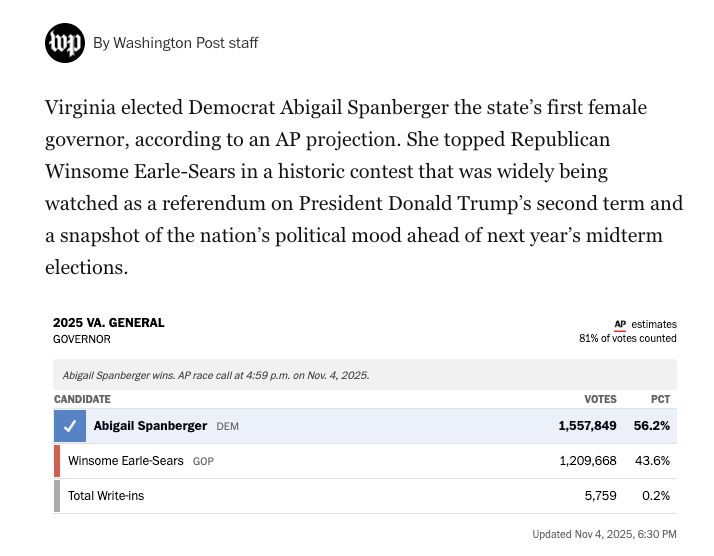Click Spanberger's 1,557,849 vote total
Image resolution: width=714 pixels, height=556 pixels.
tap(587, 426)
